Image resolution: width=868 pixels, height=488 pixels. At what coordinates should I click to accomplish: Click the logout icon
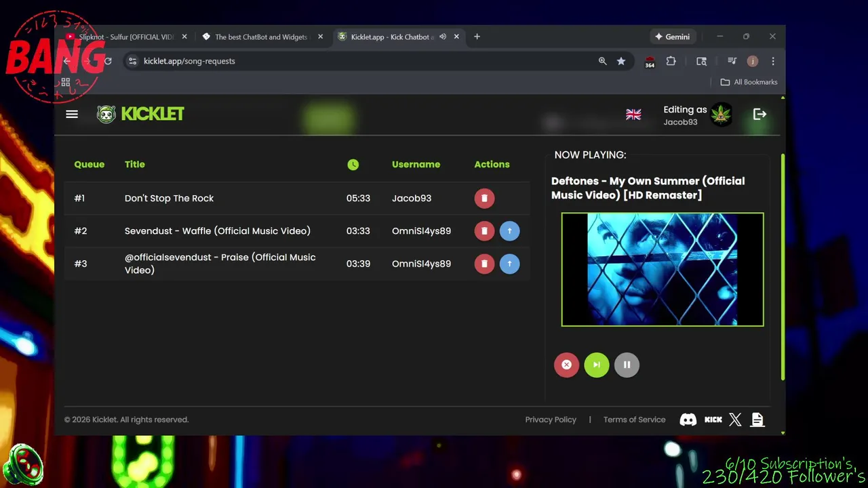[759, 115]
